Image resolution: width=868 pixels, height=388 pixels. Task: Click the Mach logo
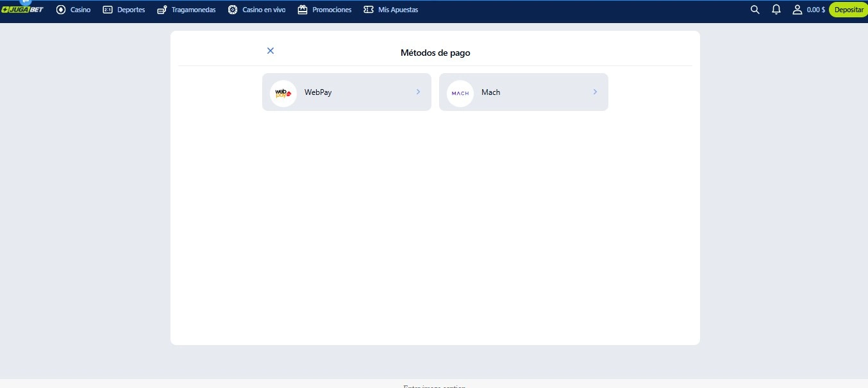(x=460, y=93)
